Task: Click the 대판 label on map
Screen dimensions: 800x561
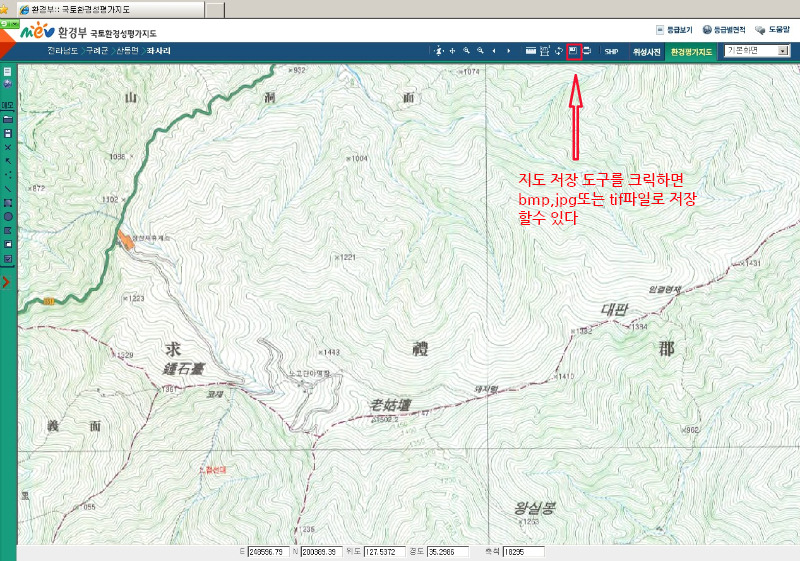Action: (614, 310)
